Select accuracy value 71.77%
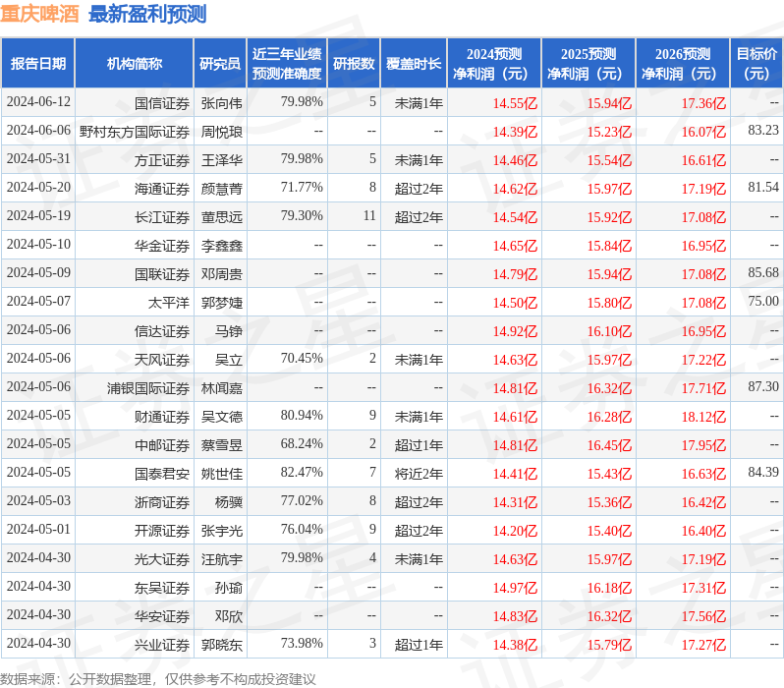The image size is (784, 688). (x=302, y=188)
